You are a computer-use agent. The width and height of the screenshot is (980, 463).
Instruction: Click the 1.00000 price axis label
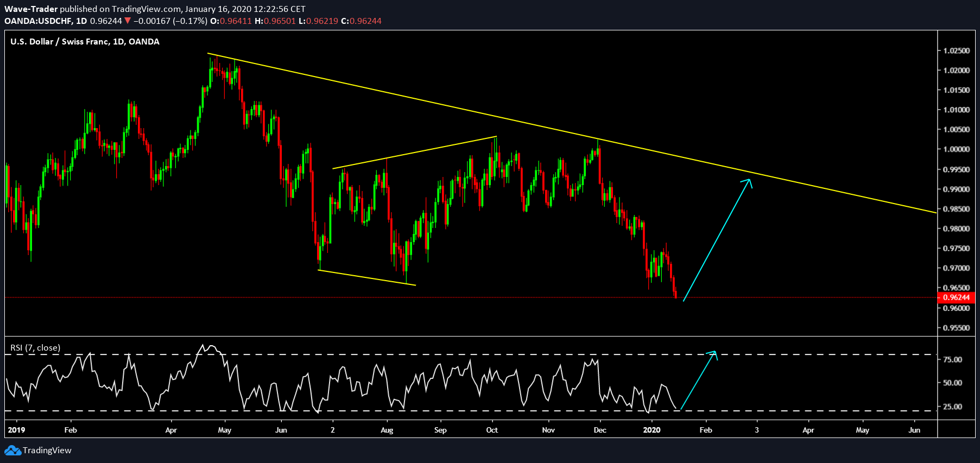[x=956, y=149]
